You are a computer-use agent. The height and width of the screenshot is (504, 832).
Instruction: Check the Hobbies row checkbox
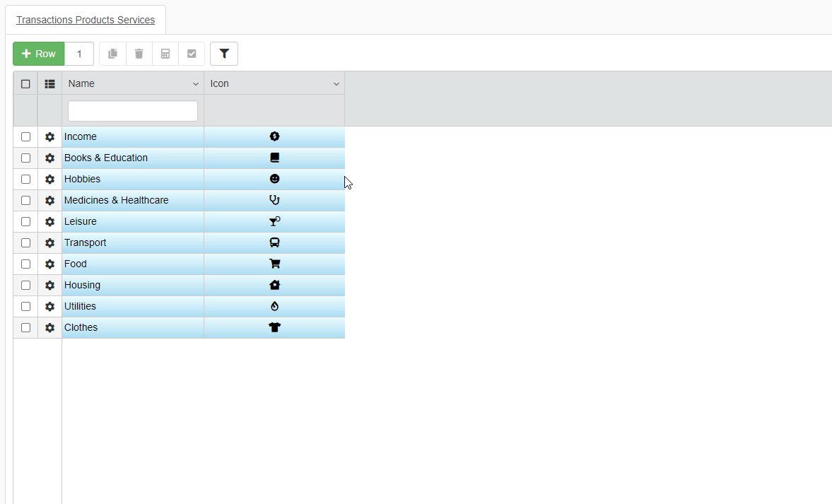coord(25,180)
